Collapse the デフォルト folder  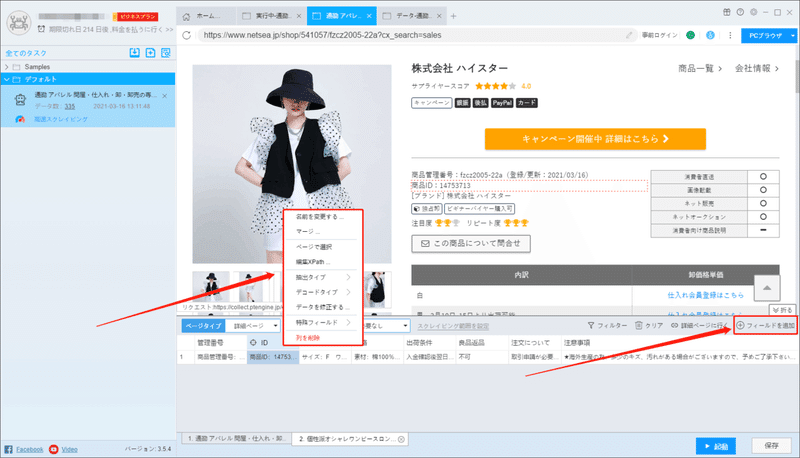7,79
